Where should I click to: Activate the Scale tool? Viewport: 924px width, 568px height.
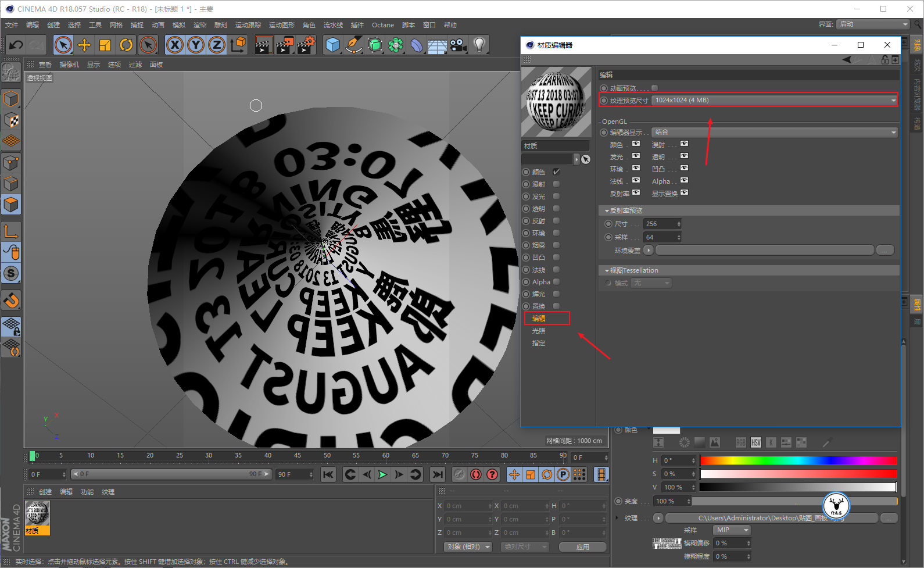click(x=105, y=45)
